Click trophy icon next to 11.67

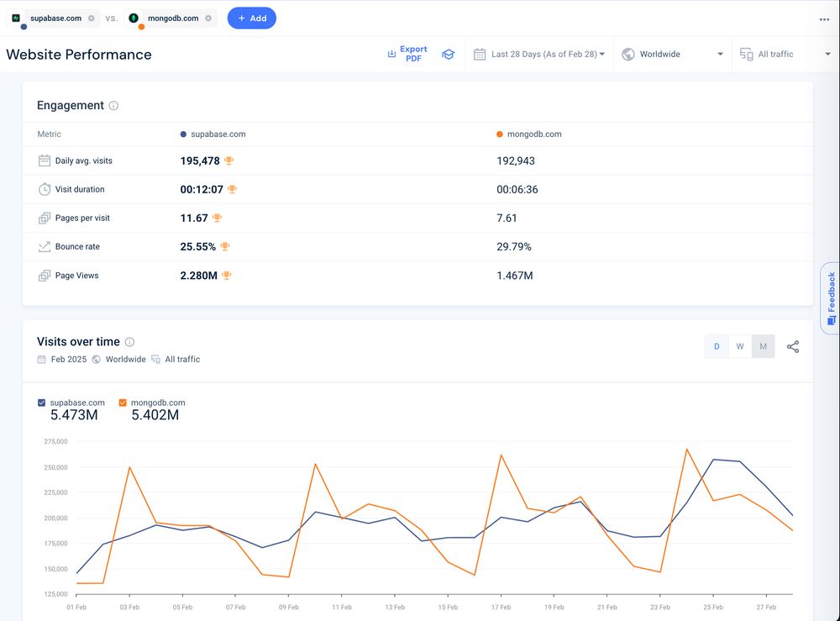point(217,218)
